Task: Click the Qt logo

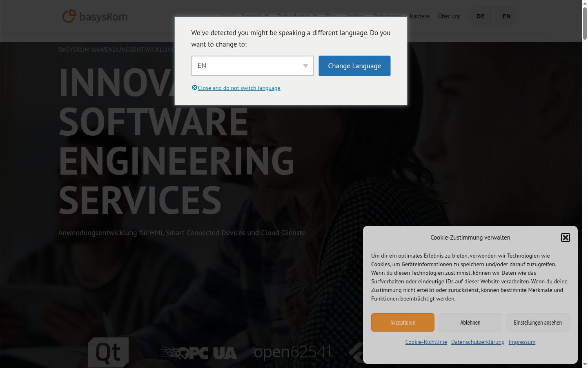Action: tap(108, 352)
